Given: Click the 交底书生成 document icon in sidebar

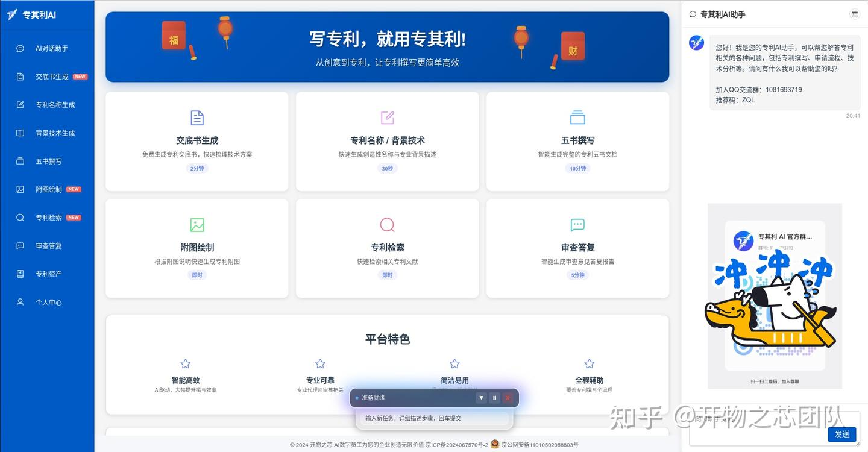Looking at the screenshot, I should (20, 77).
